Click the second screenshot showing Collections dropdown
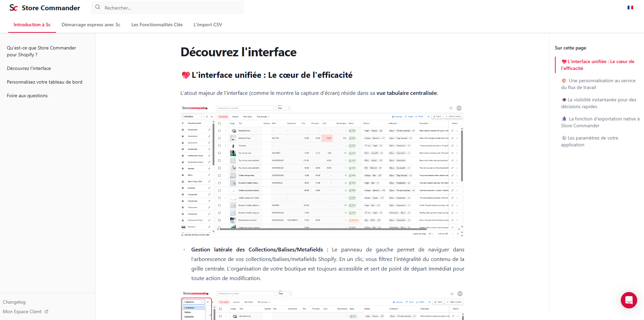This screenshot has width=644, height=320. 322,305
